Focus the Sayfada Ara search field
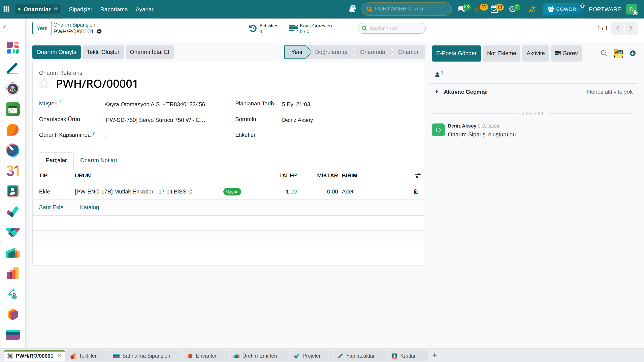This screenshot has height=362, width=644. click(x=392, y=28)
